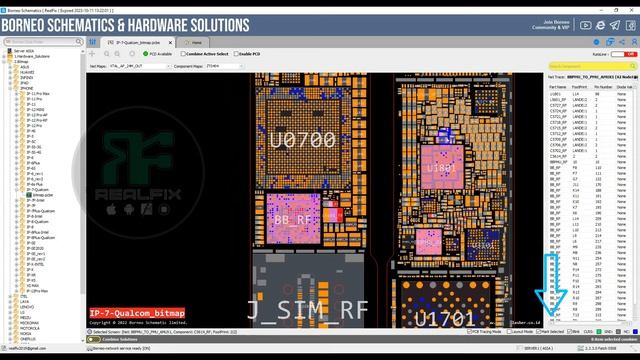Image resolution: width=640 pixels, height=360 pixels.
Task: Select the IPAD folder in the tree
Action: click(x=24, y=83)
